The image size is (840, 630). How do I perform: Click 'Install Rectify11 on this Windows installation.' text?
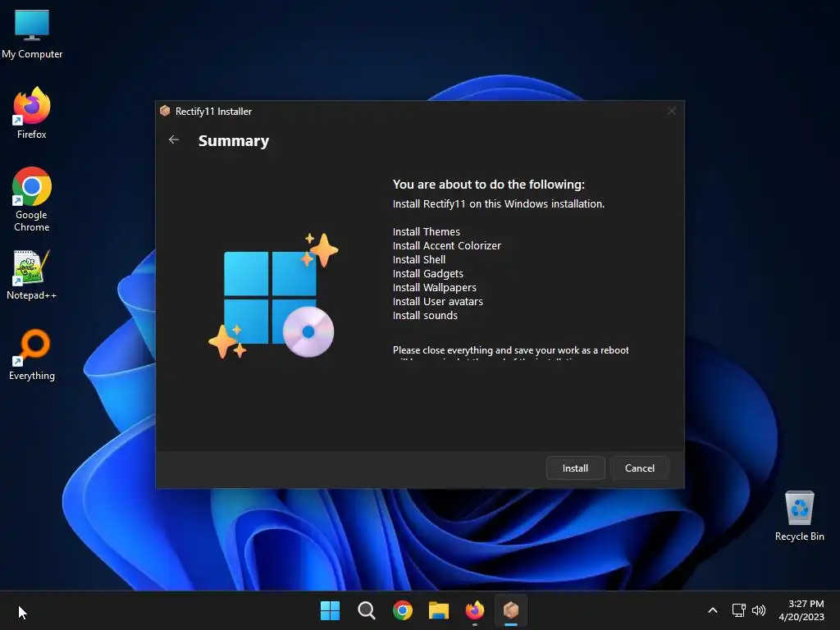click(x=499, y=203)
